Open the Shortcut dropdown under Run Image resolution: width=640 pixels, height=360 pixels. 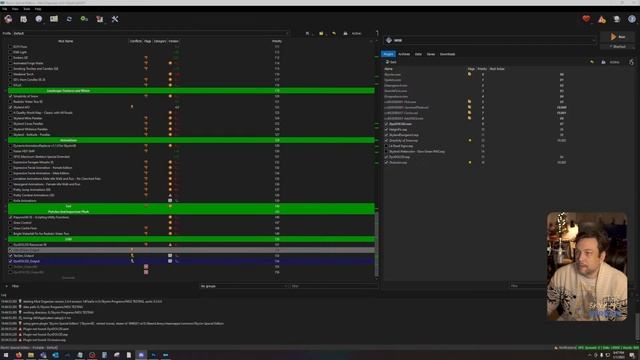pyautogui.click(x=619, y=47)
